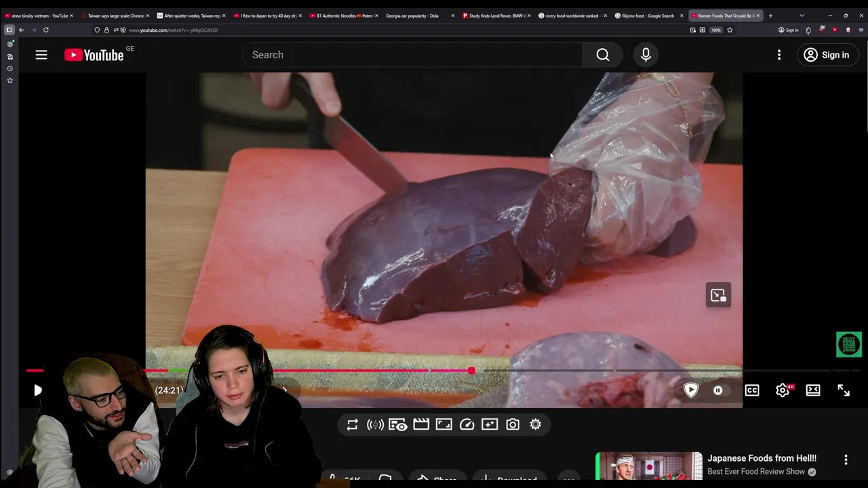Open the browser extensions puzzle icon

point(808,30)
